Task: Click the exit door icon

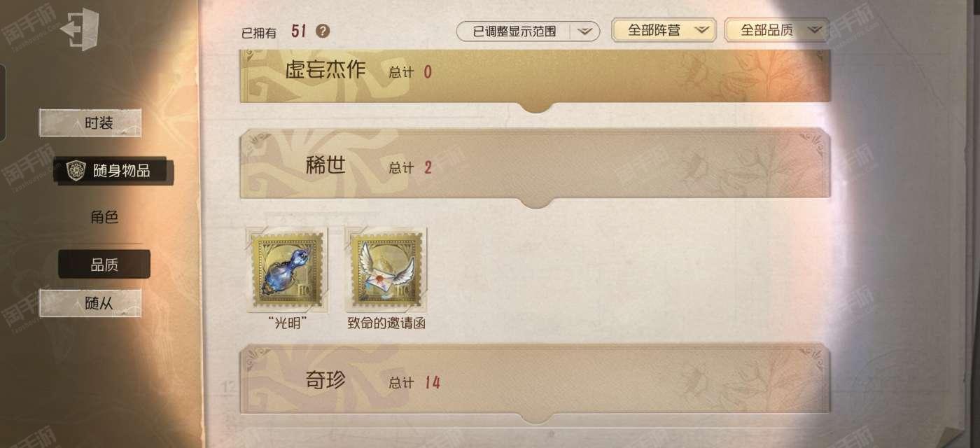Action: [79, 29]
